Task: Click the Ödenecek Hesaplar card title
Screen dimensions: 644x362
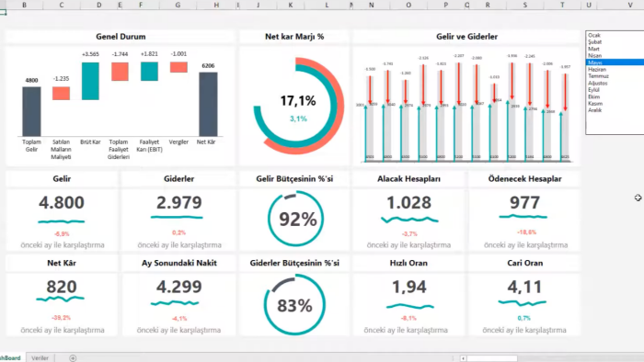Action: coord(525,179)
